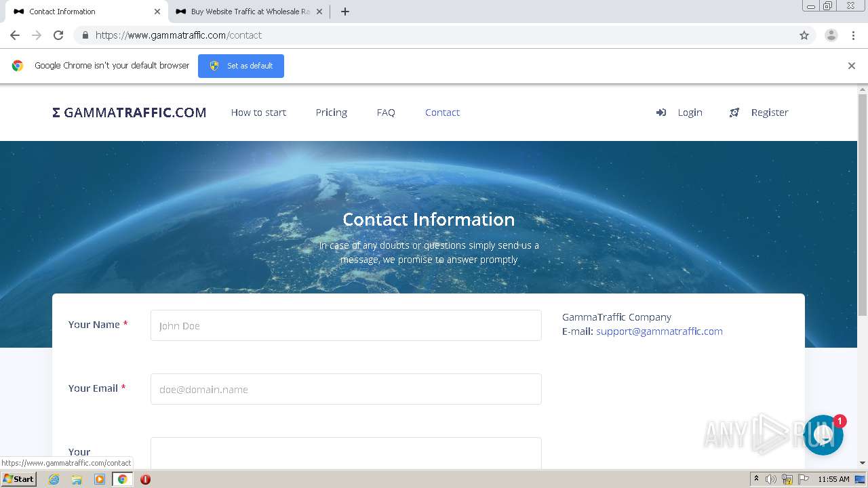Screen dimensions: 868x488
Task: Launch the media player taskbar icon
Action: [x=100, y=479]
